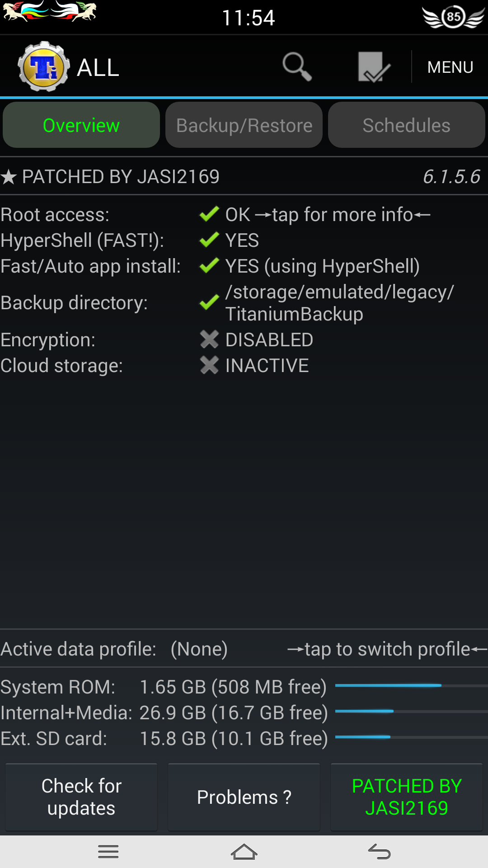This screenshot has height=868, width=488.
Task: Open batch actions checkmark icon
Action: click(374, 66)
